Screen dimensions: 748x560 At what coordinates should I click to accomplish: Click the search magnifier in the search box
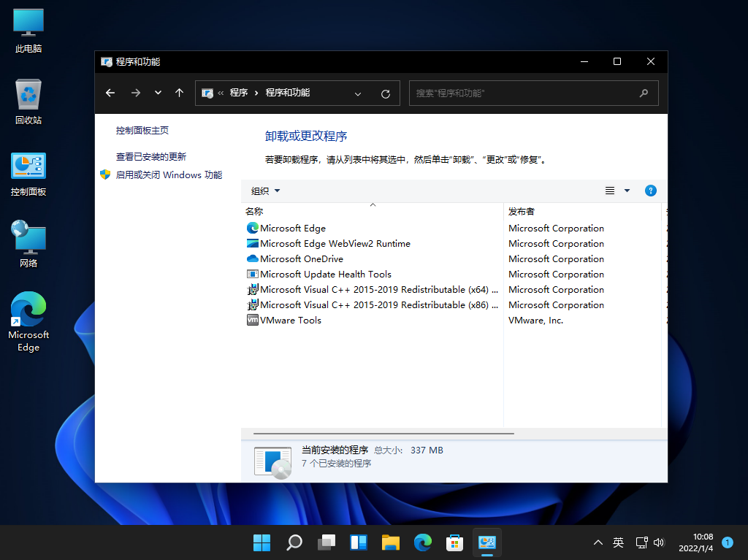(x=644, y=93)
